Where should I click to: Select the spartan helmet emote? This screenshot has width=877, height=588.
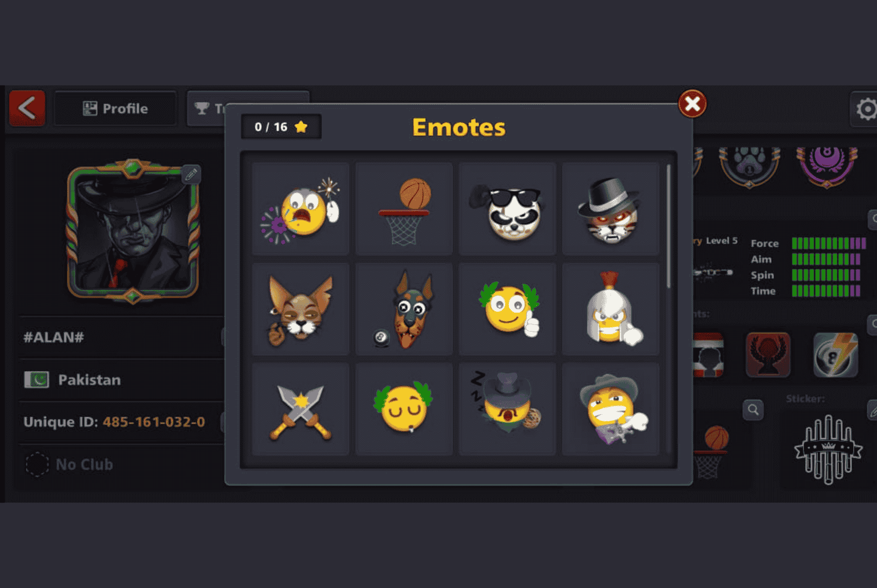tap(610, 309)
